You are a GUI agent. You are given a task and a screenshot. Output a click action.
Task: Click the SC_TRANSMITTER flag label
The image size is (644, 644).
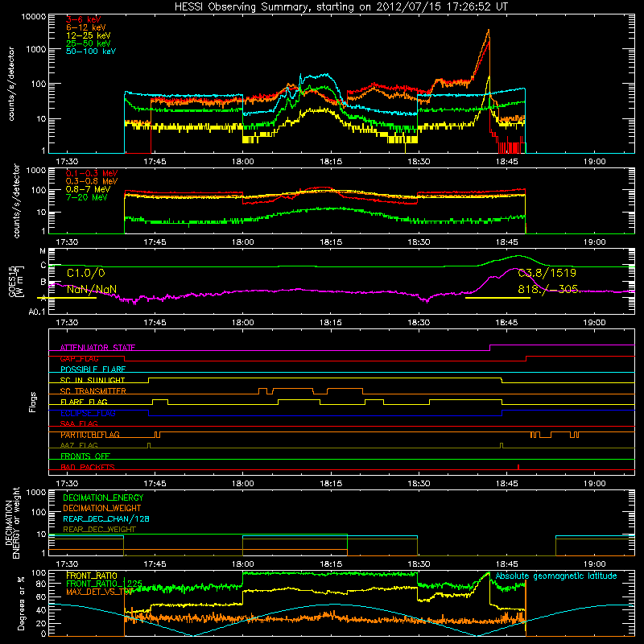pos(93,391)
